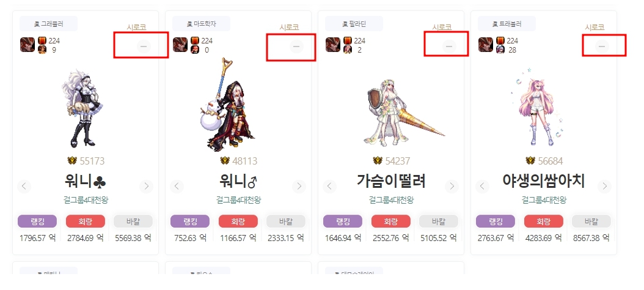Select 회랑 tab on 워니♂ card
Screen dimensions: 644x290
(x=238, y=221)
